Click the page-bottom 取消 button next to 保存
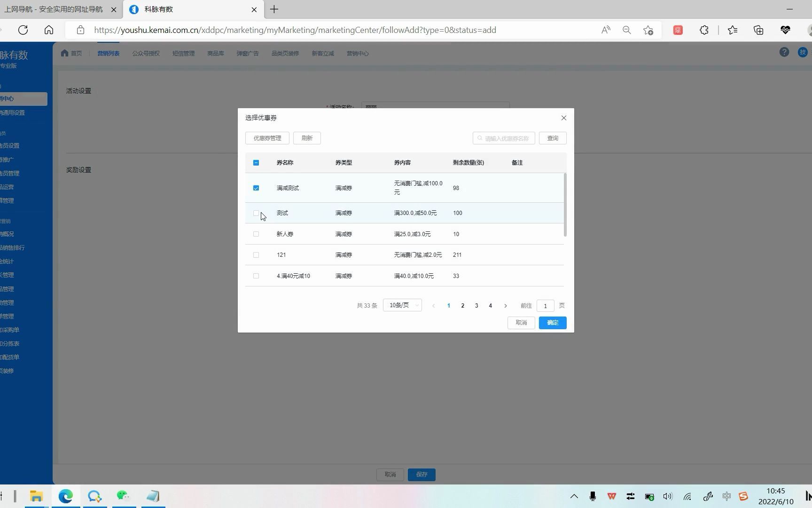 tap(390, 475)
